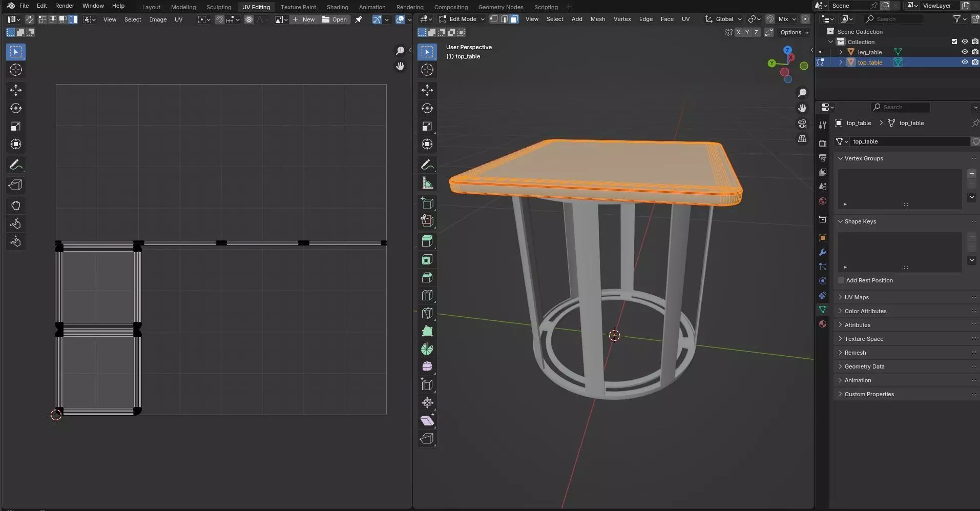
Task: Toggle Collection exclude checkbox
Action: 954,42
